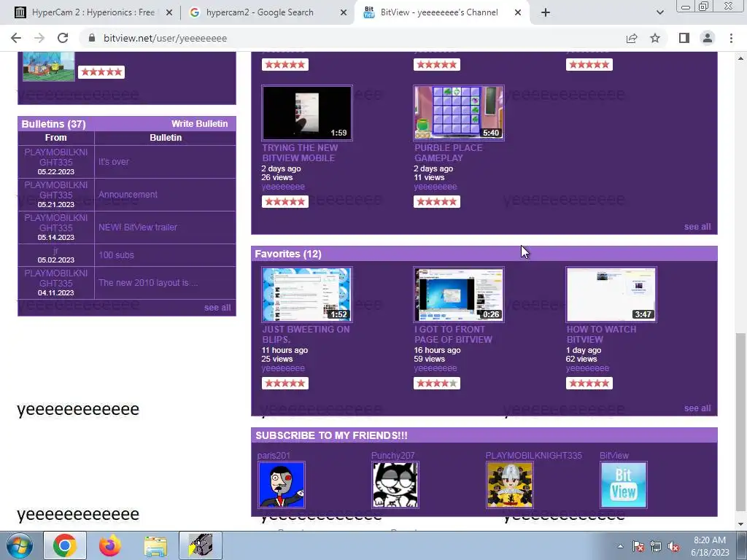The height and width of the screenshot is (560, 747).
Task: Expand the tab search chevron
Action: pyautogui.click(x=659, y=12)
